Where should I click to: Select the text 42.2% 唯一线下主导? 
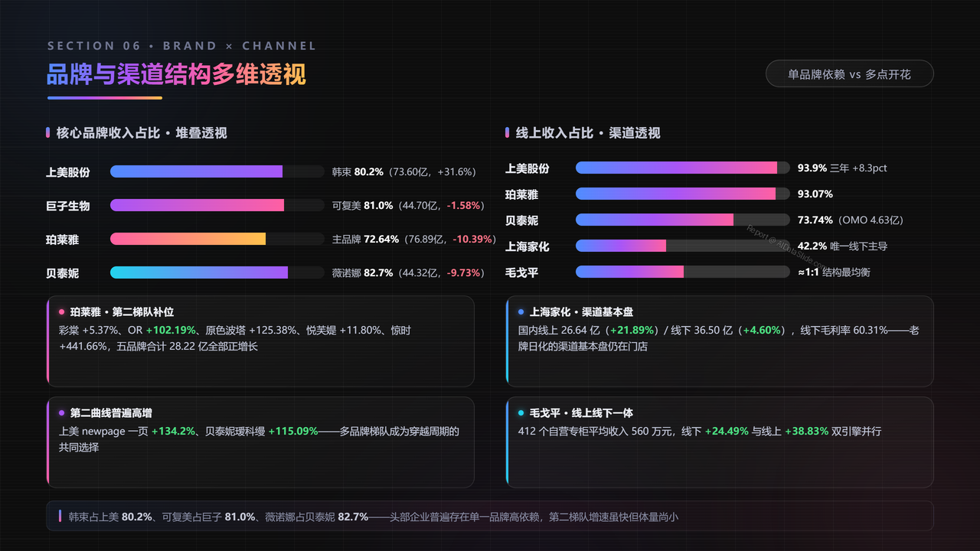[843, 246]
